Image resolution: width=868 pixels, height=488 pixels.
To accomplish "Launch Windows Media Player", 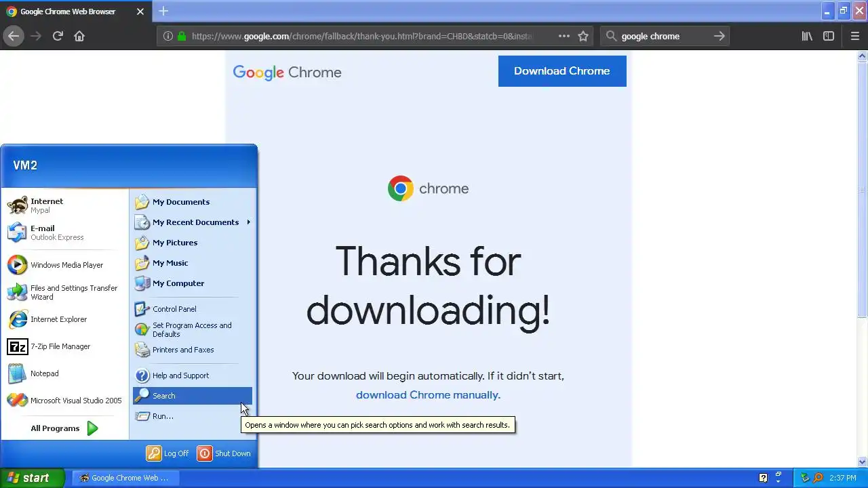I will click(64, 265).
